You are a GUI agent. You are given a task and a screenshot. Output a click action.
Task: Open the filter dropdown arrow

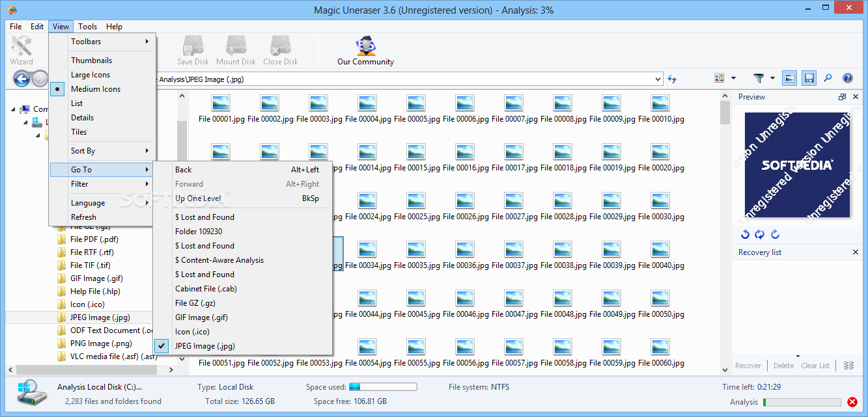[x=773, y=78]
